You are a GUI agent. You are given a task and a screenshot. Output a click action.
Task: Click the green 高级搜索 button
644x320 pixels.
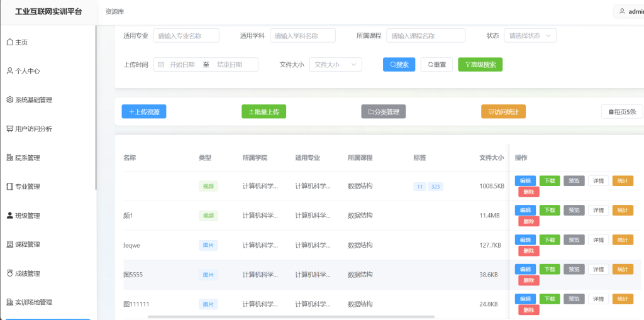(x=480, y=65)
